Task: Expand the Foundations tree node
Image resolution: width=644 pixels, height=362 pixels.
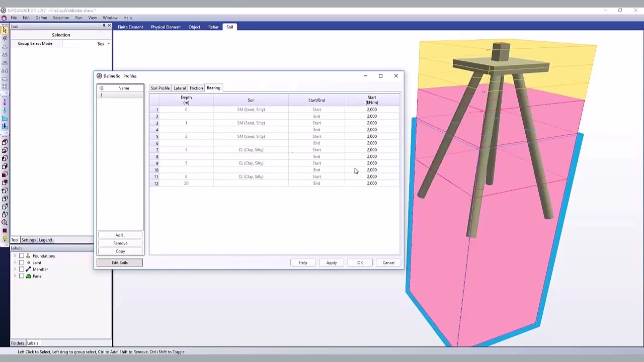Action: pos(15,256)
